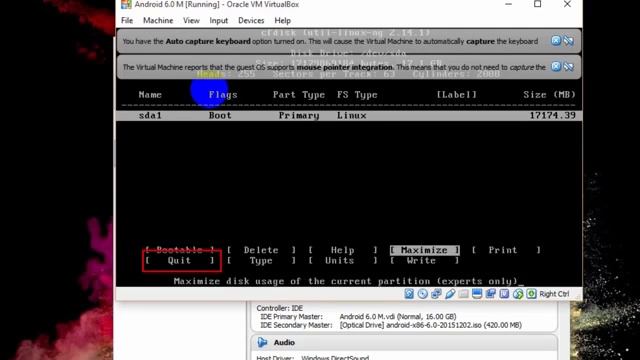
Task: Open the network adapters status icon
Action: (x=436, y=294)
